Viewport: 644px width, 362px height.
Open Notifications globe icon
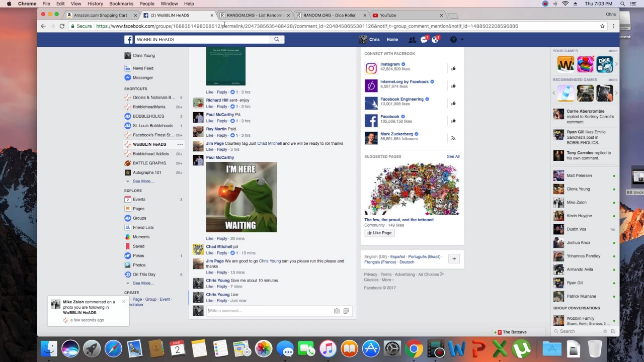pos(435,40)
